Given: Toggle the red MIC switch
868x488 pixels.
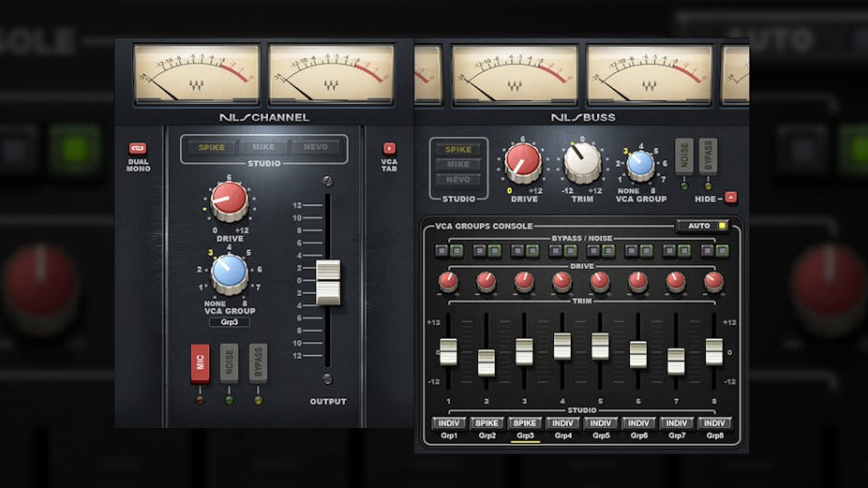Looking at the screenshot, I should 201,362.
